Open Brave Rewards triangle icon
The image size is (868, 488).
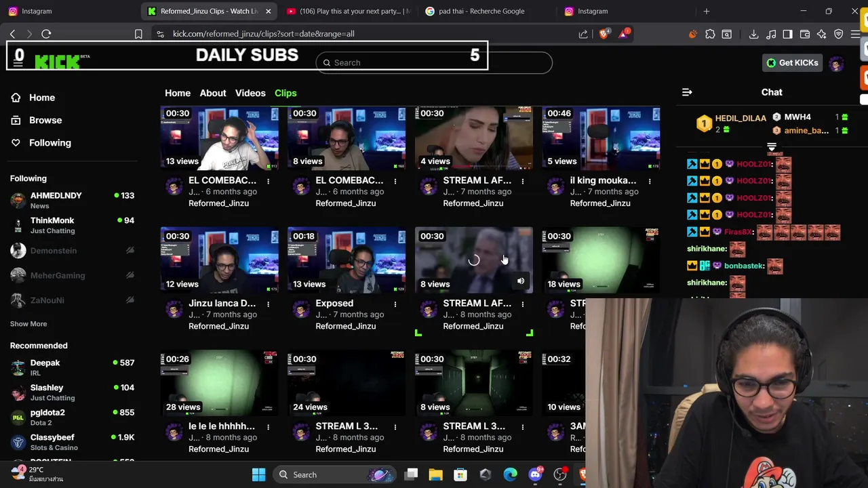point(623,34)
